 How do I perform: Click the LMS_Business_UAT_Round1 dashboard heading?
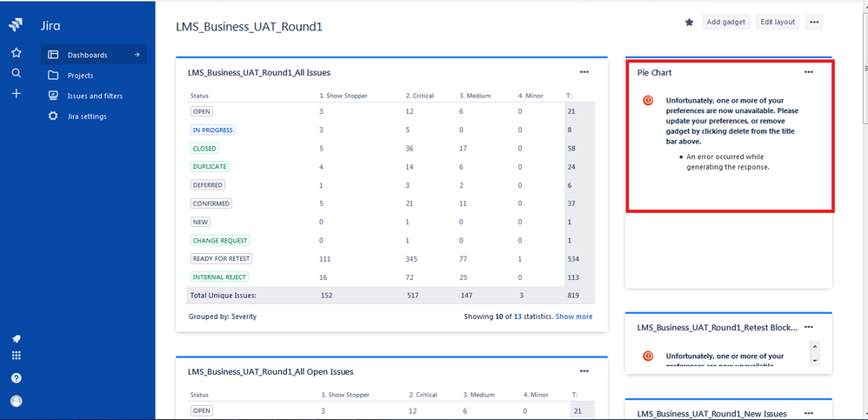point(249,26)
